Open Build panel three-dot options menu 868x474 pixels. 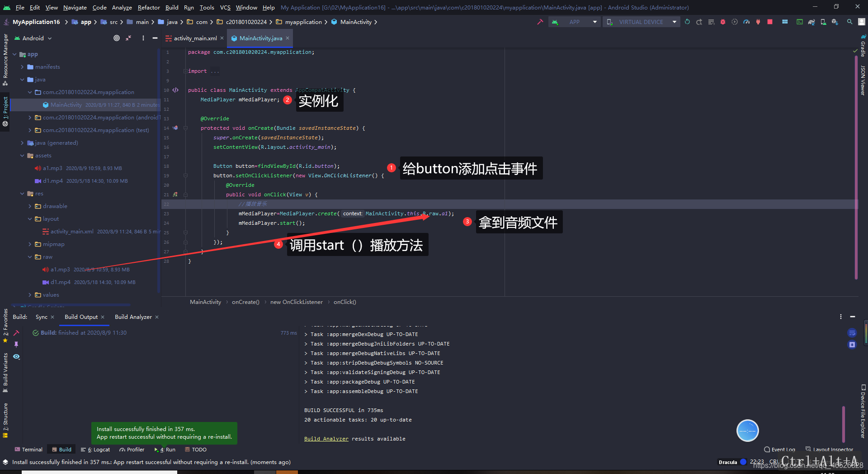(x=841, y=317)
